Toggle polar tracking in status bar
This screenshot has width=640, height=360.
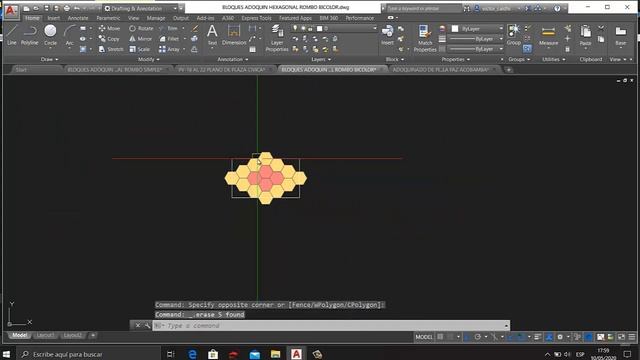[x=477, y=337]
